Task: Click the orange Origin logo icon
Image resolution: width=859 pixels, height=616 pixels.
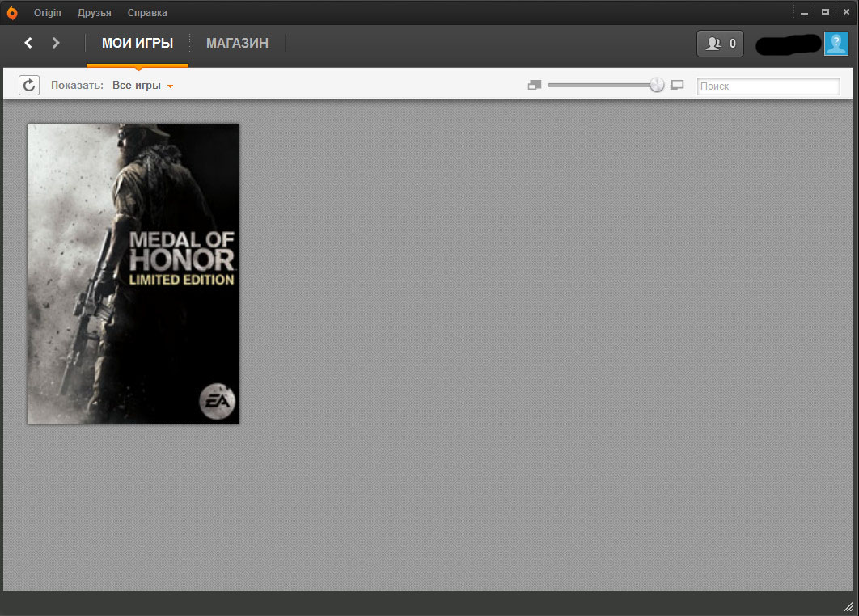Action: (x=12, y=13)
